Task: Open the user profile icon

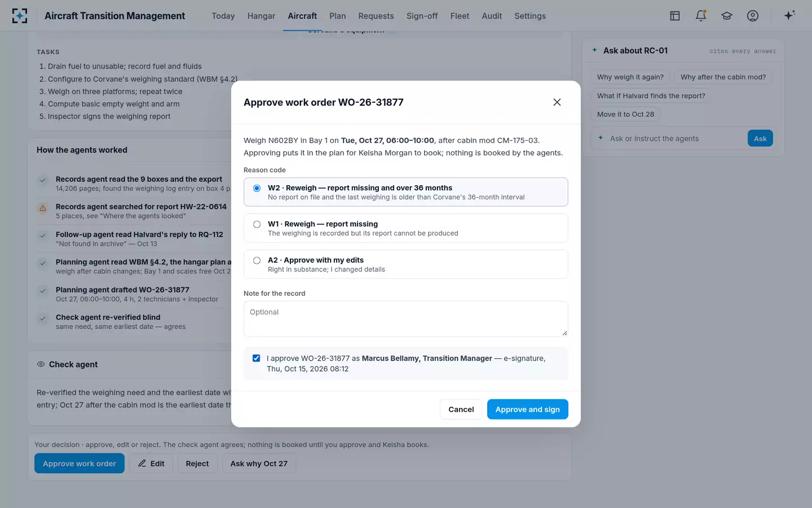Action: [753, 16]
